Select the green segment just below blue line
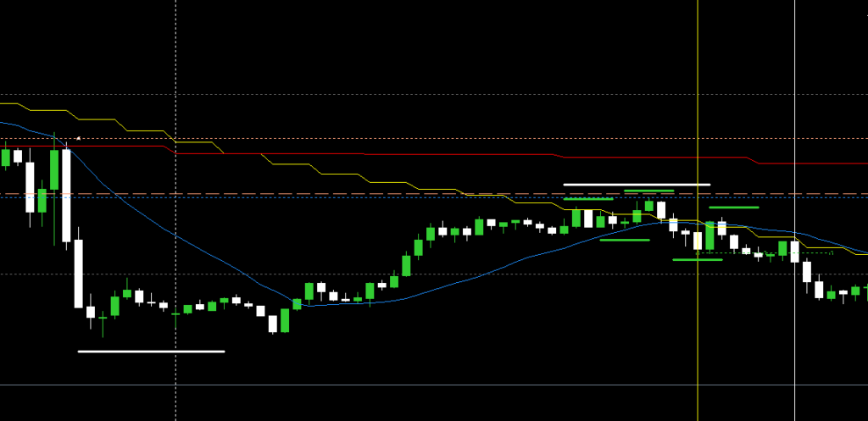868x421 pixels. (x=624, y=240)
